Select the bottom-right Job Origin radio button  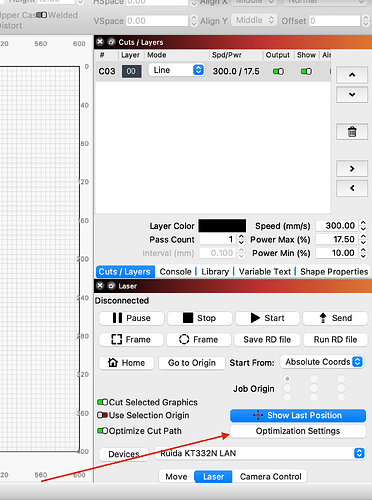[x=341, y=397]
